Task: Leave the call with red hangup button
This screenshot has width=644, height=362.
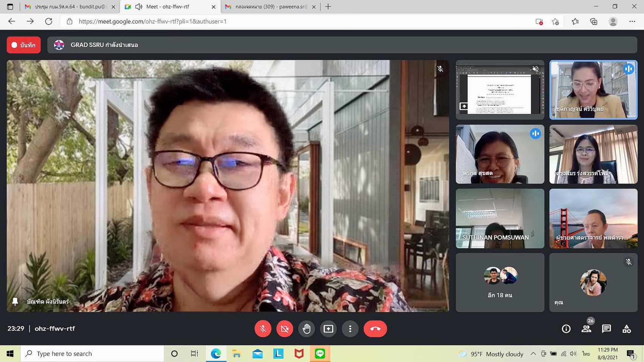Action: (x=375, y=329)
